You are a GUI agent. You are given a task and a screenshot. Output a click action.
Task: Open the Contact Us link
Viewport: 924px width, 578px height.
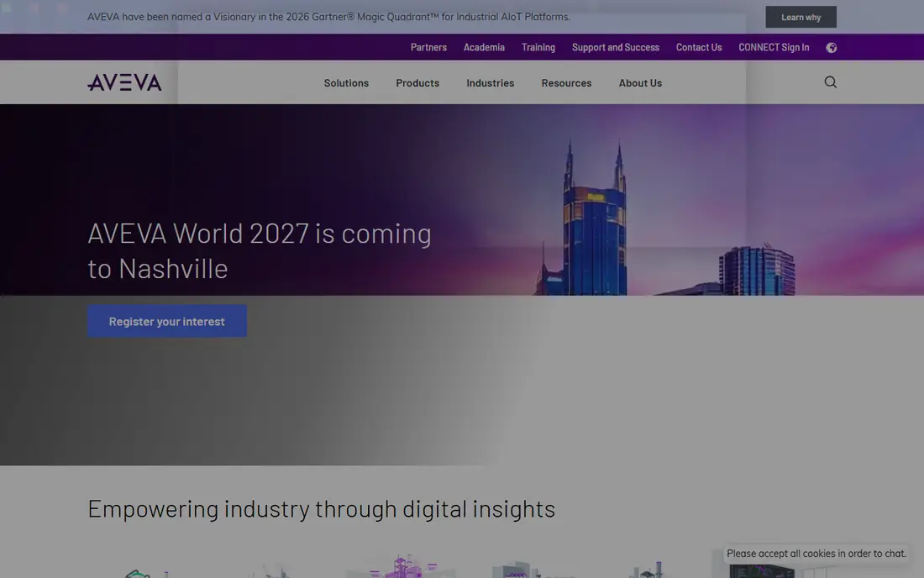[x=698, y=47]
